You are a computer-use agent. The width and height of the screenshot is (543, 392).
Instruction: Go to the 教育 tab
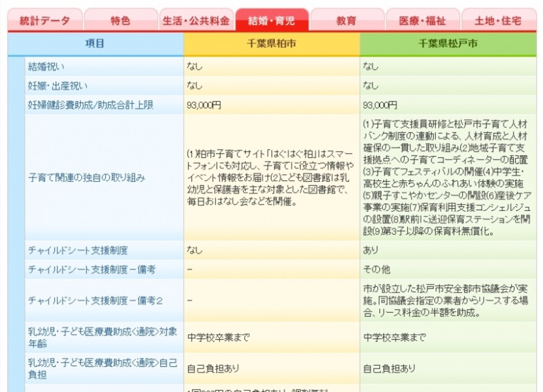tap(347, 20)
